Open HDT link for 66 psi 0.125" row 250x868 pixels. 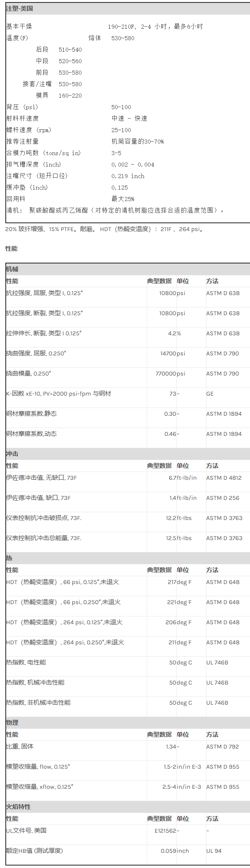pyautogui.click(x=12, y=582)
